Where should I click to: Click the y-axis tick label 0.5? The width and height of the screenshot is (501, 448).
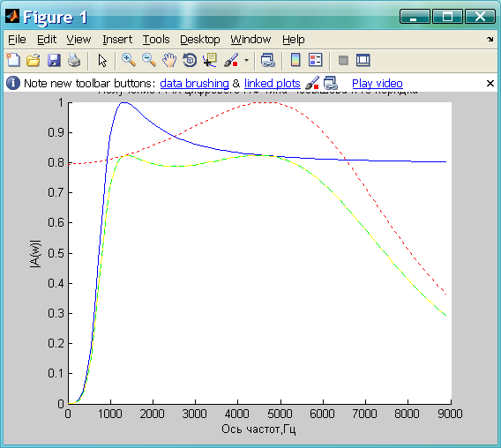pyautogui.click(x=56, y=253)
